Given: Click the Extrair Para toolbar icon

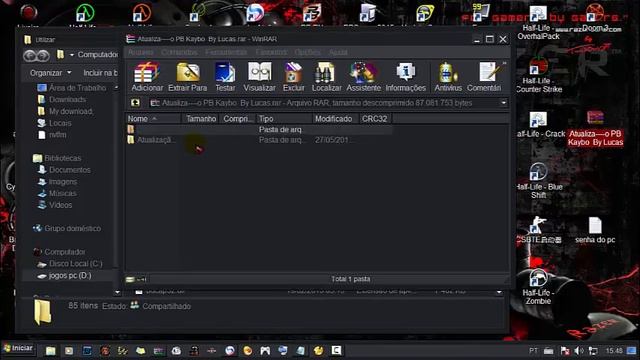Looking at the screenshot, I should (188, 77).
